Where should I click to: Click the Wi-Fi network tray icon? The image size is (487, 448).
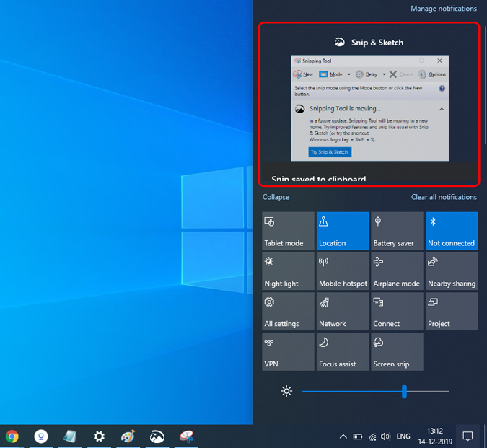(x=372, y=437)
